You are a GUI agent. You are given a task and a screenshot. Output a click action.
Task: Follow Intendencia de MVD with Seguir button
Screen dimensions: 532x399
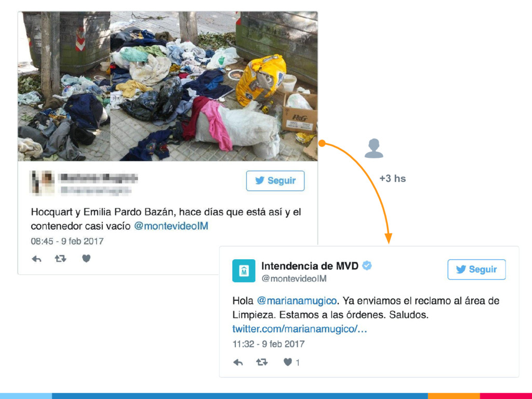476,270
